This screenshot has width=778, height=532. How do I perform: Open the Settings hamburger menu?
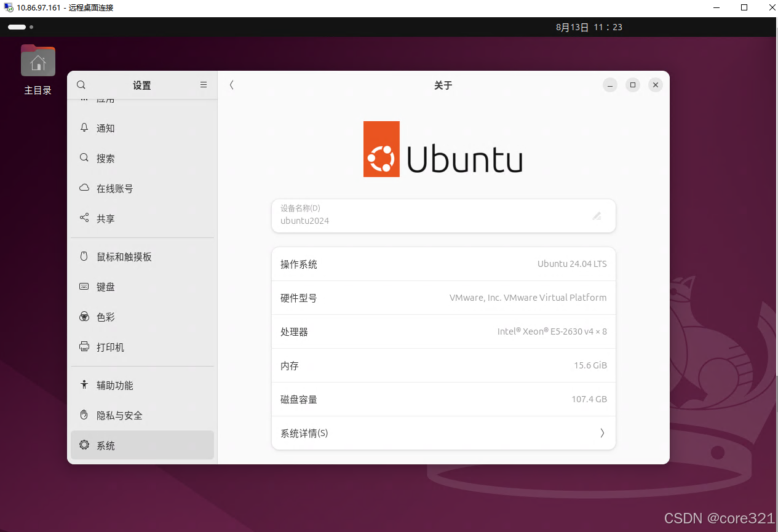pyautogui.click(x=204, y=85)
